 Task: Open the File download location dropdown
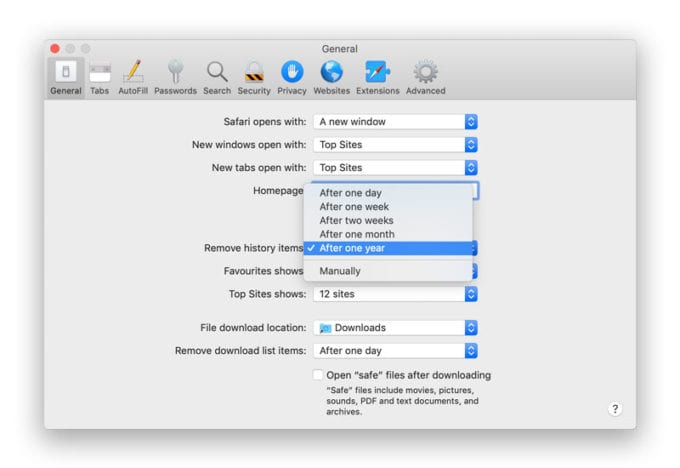click(x=395, y=327)
